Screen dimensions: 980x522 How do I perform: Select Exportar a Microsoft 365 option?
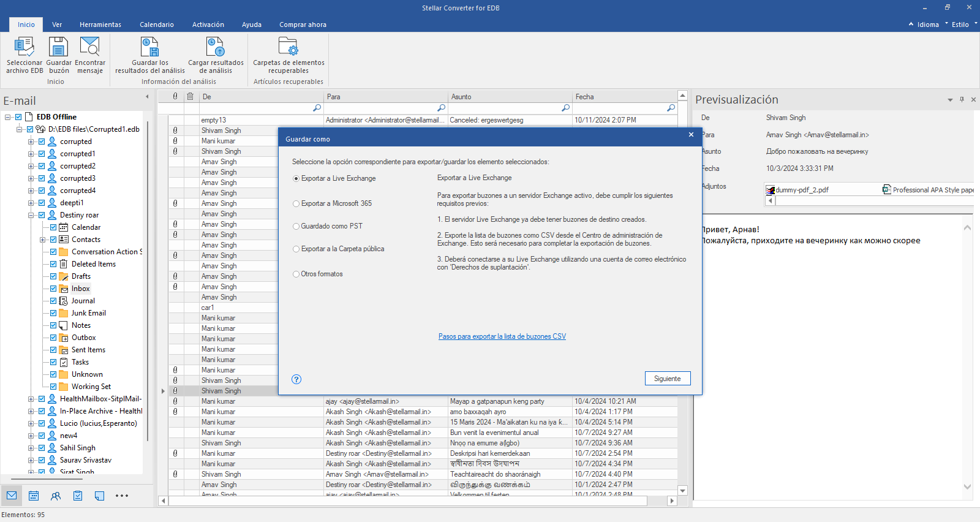coord(333,203)
